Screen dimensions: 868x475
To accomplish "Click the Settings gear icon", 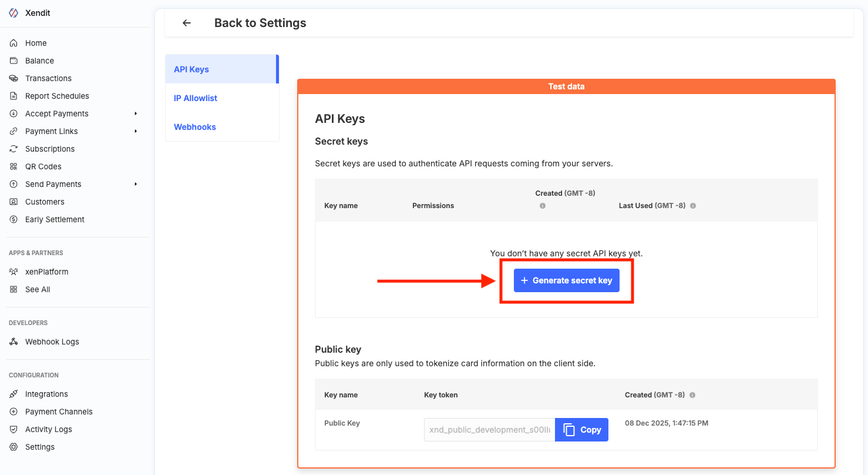I will coord(14,447).
